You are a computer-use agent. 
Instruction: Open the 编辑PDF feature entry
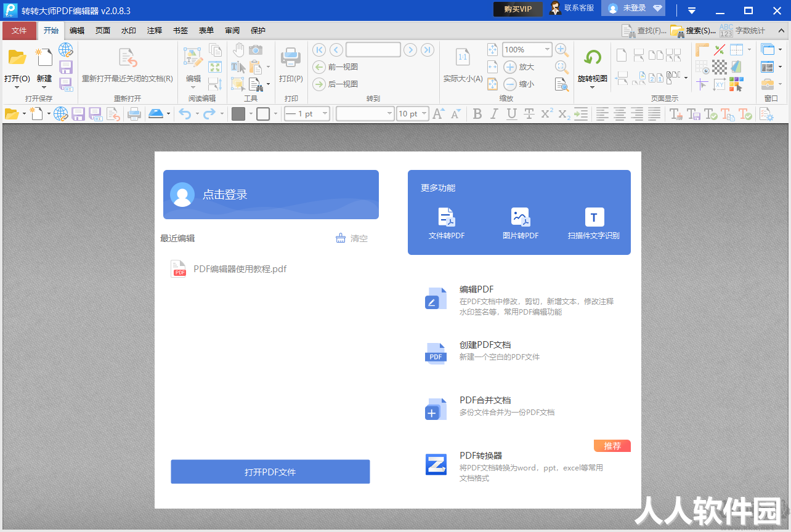click(519, 300)
